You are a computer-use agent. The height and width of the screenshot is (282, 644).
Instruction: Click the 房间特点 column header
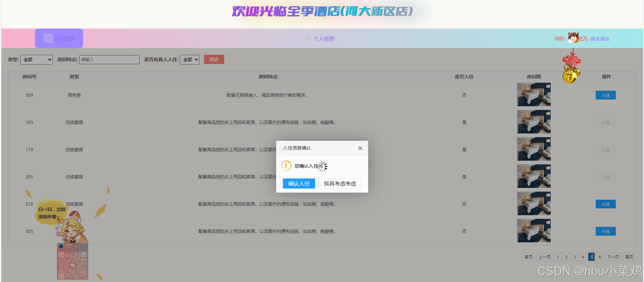(x=268, y=77)
